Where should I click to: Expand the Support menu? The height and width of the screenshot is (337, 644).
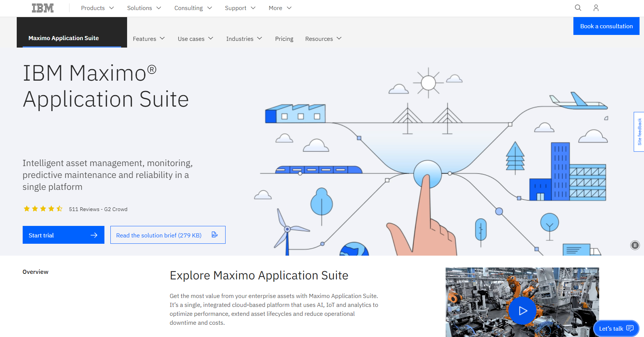[240, 8]
